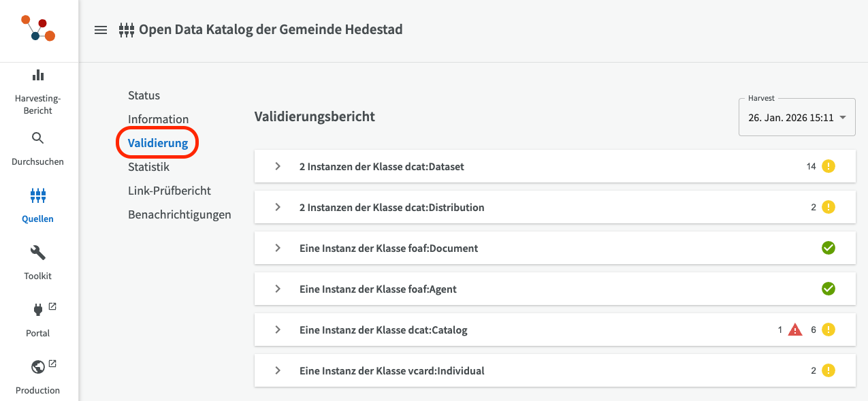Image resolution: width=868 pixels, height=401 pixels.
Task: Click the Portal plug icon
Action: click(x=38, y=310)
